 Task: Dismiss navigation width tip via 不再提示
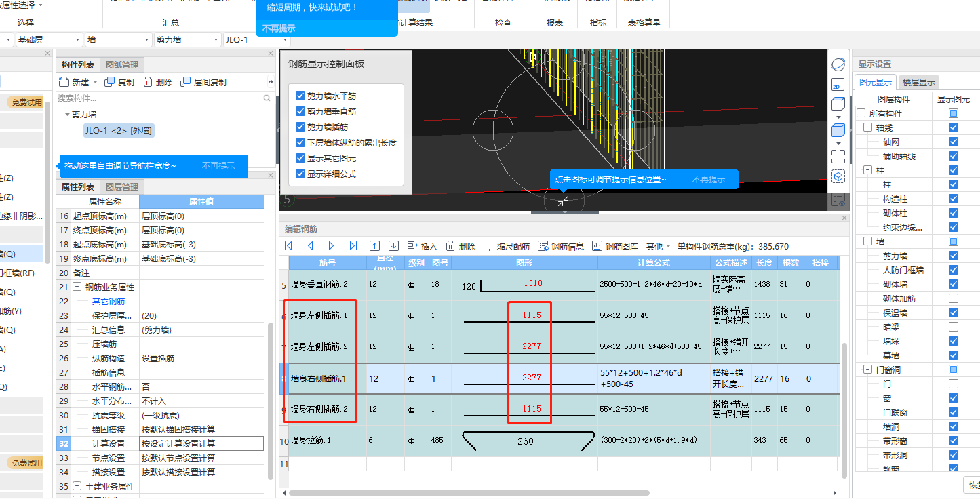coord(218,166)
